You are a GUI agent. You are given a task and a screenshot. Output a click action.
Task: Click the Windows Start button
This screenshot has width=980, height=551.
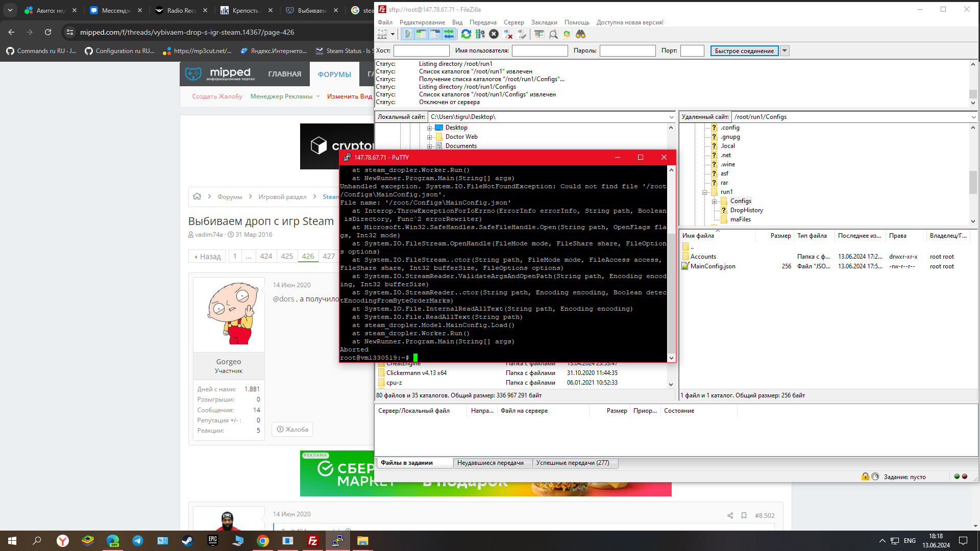[x=12, y=541]
